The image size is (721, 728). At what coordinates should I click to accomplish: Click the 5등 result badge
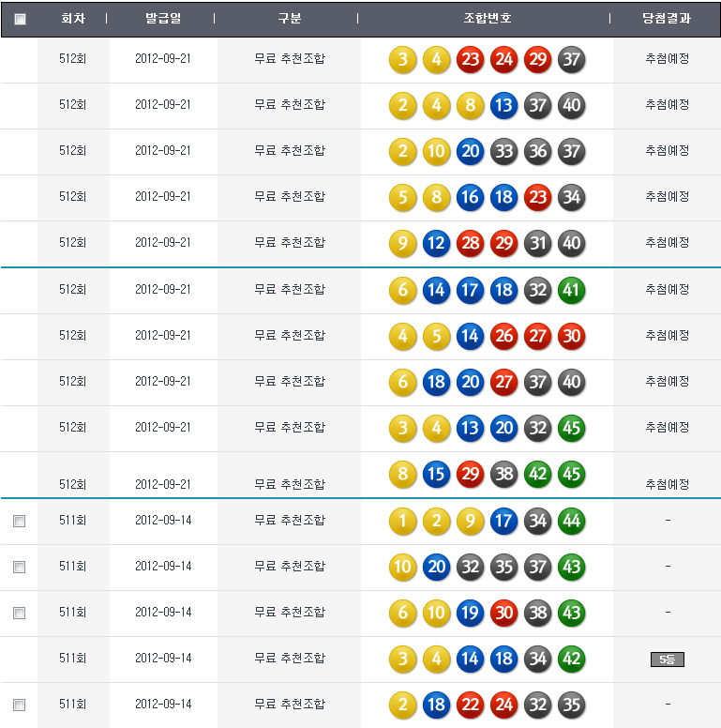point(667,660)
